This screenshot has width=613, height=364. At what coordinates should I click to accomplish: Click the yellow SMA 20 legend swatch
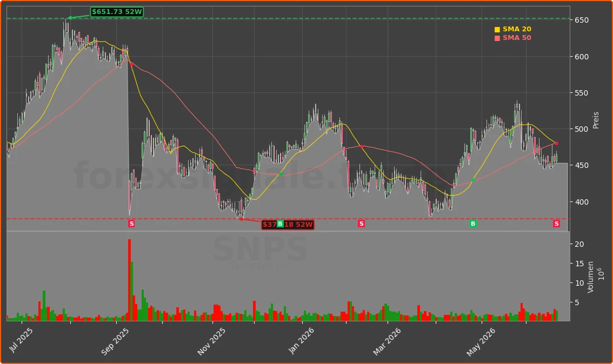pyautogui.click(x=497, y=30)
